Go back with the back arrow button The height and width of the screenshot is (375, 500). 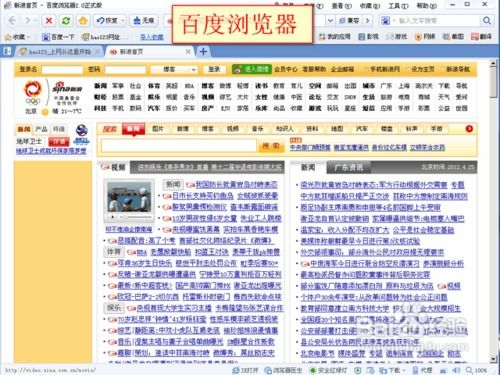(x=12, y=21)
